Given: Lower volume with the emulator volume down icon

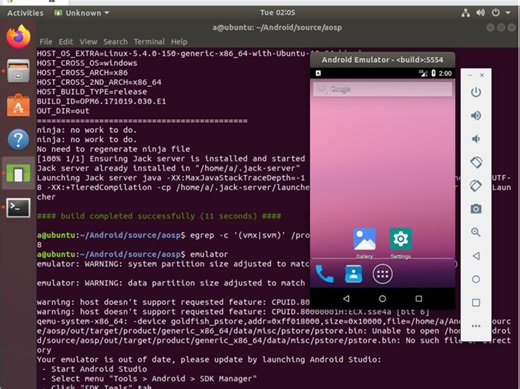Looking at the screenshot, I should [x=476, y=139].
